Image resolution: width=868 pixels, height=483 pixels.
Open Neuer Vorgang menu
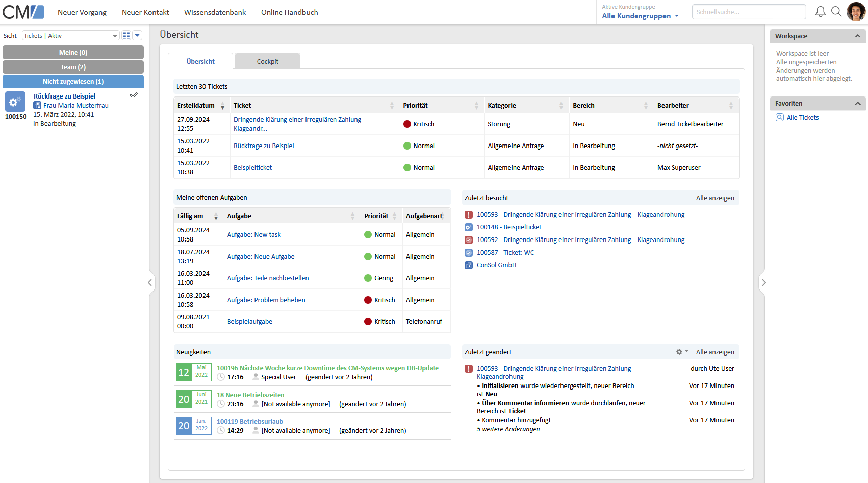point(82,12)
